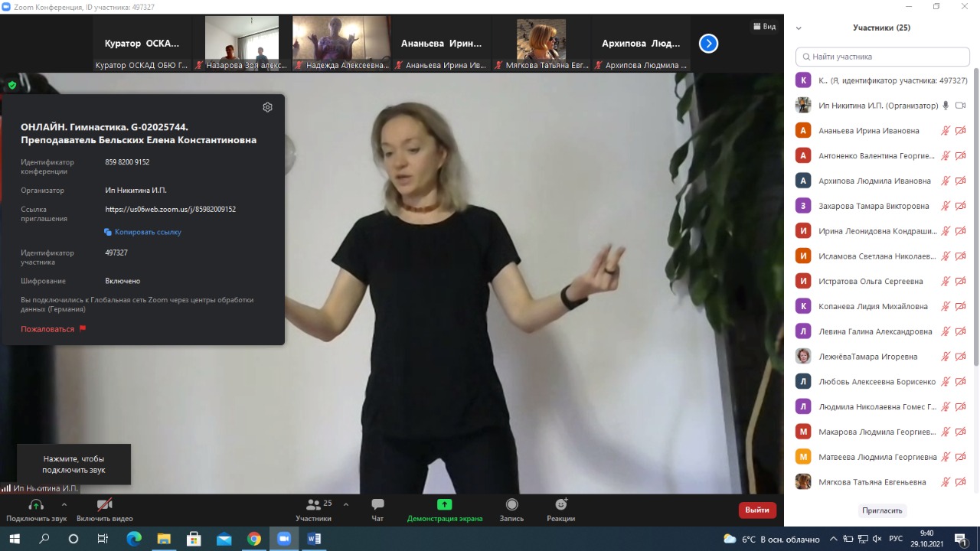The height and width of the screenshot is (551, 980).
Task: Open Реакции reactions menu
Action: (x=561, y=510)
